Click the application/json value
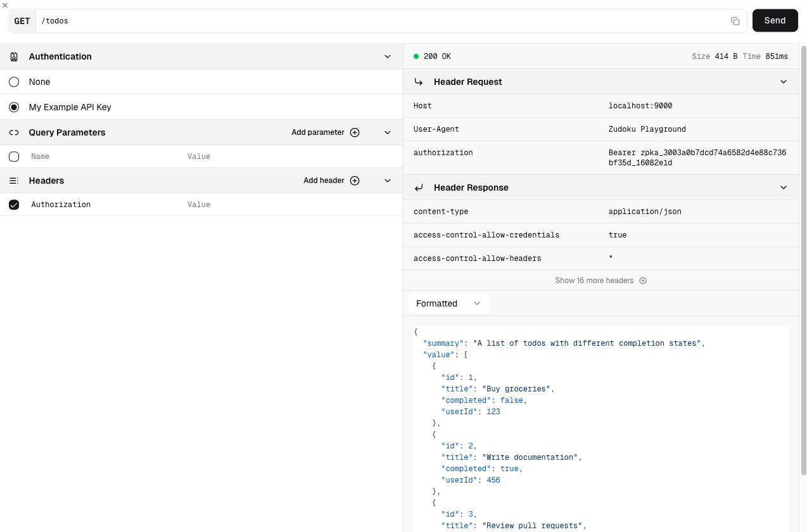807x532 pixels. [x=645, y=212]
